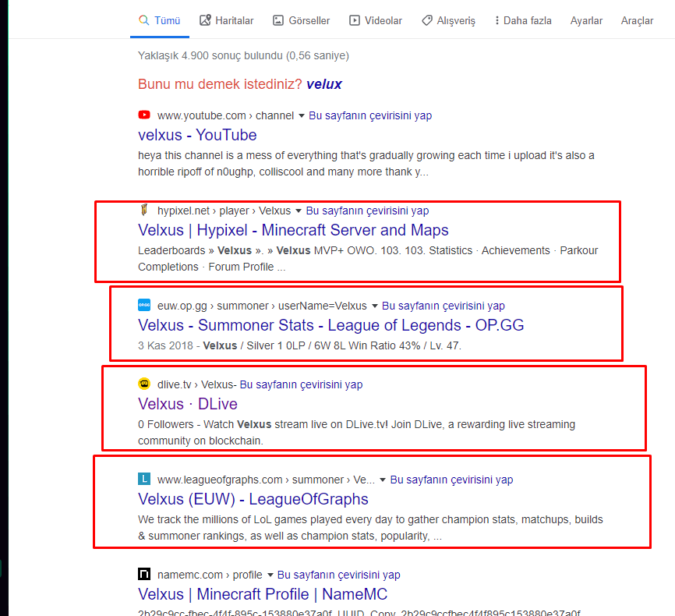Screen dimensions: 675x616
Task: Click the Hypixel favicon
Action: [144, 210]
